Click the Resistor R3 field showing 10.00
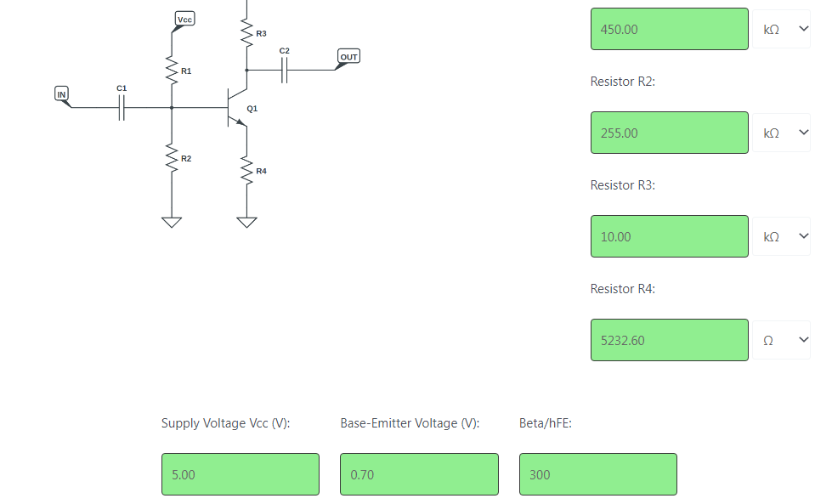The width and height of the screenshot is (815, 504). (670, 236)
